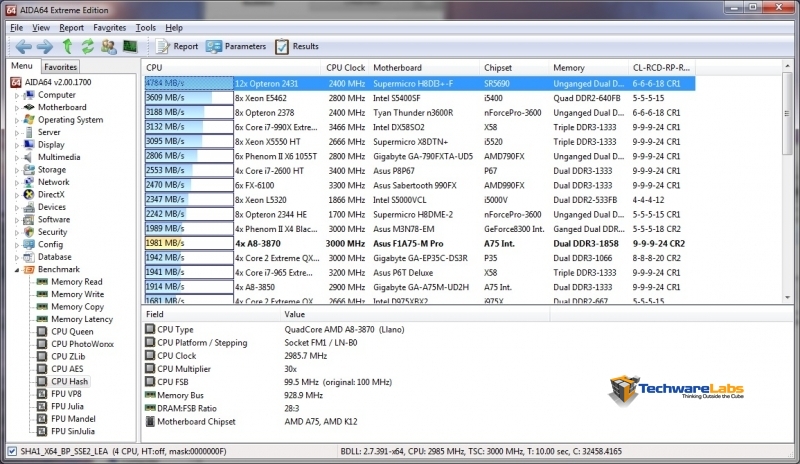Expand the Server tree node
This screenshot has height=464, width=800.
coord(17,132)
